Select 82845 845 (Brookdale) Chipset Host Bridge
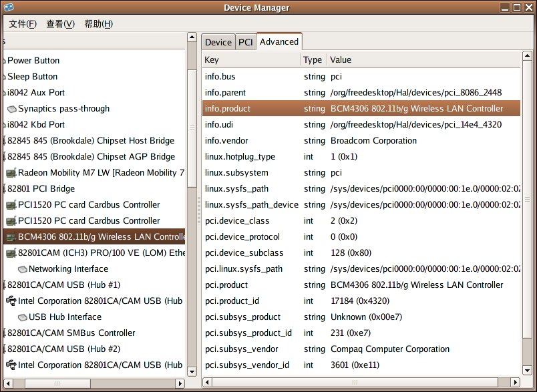Image resolution: width=537 pixels, height=392 pixels. coord(91,141)
